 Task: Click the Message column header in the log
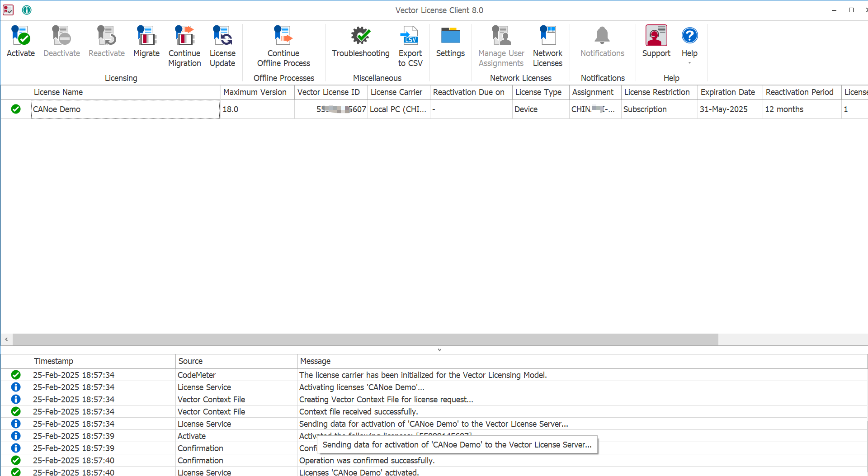(582, 361)
